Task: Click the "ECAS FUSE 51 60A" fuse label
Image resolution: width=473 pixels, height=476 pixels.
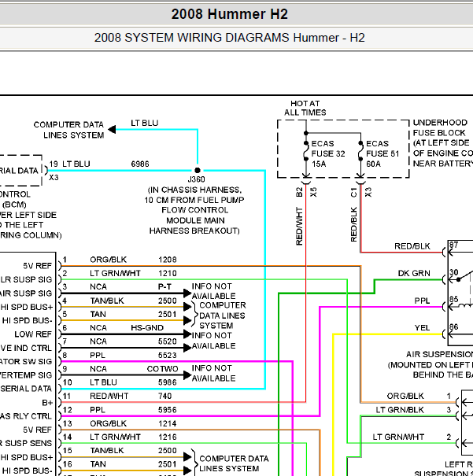Action: (382, 153)
